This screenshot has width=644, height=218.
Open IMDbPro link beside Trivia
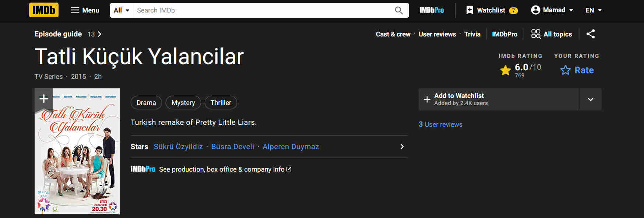pos(504,34)
